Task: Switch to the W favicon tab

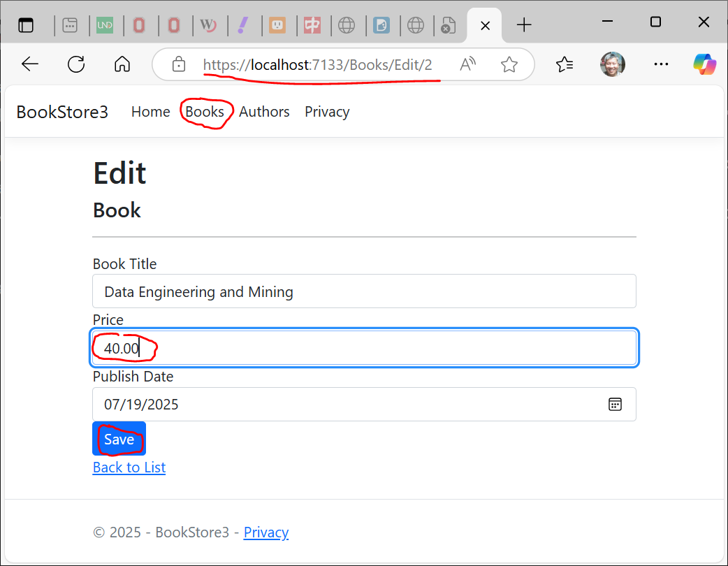Action: [x=208, y=25]
